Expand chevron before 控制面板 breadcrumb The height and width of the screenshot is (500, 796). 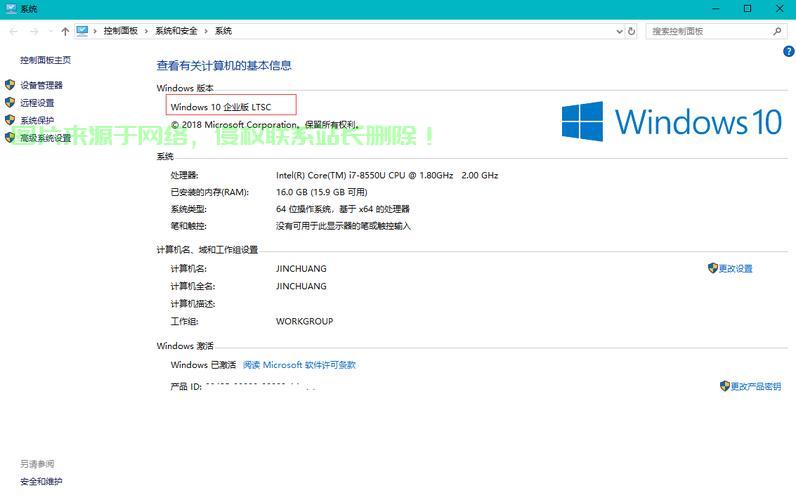click(95, 31)
